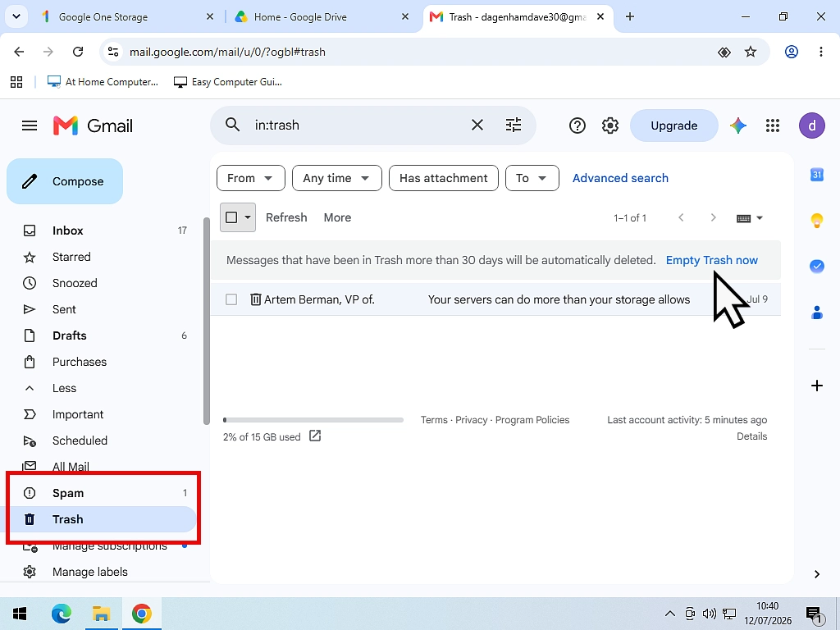Open a new browser tab
This screenshot has height=630, width=840.
[x=630, y=16]
